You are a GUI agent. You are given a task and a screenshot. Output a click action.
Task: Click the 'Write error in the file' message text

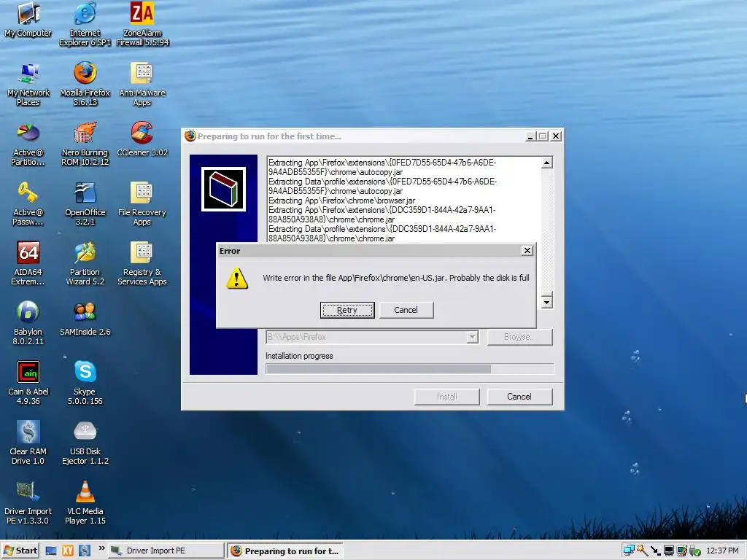[396, 278]
